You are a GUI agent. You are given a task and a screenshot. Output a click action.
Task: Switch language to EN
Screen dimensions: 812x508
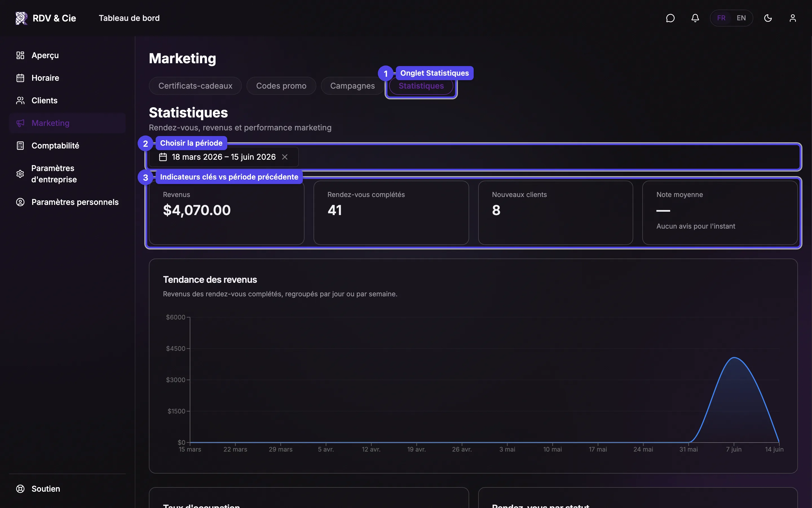click(741, 18)
